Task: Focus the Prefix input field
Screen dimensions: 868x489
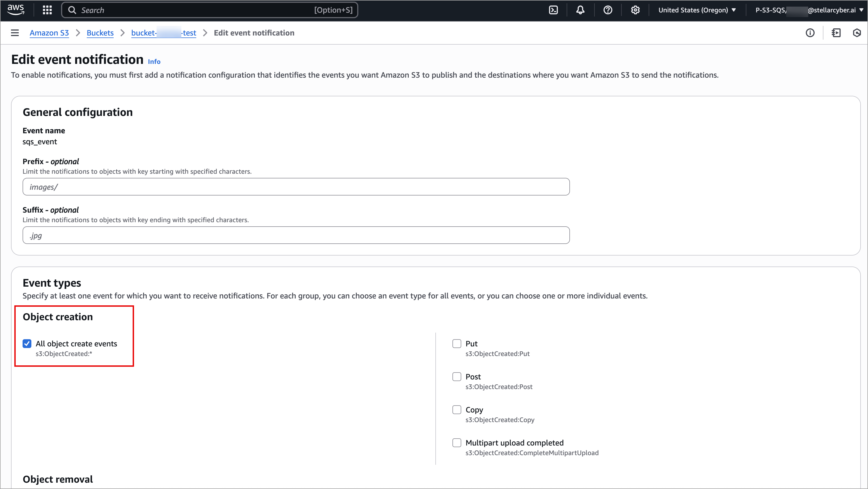Action: click(x=296, y=187)
